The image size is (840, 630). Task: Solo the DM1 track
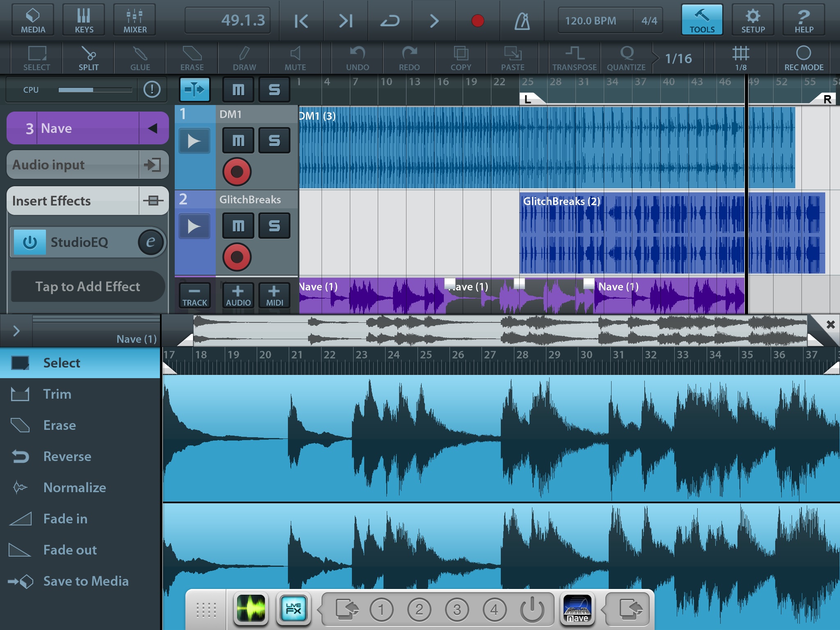(274, 140)
